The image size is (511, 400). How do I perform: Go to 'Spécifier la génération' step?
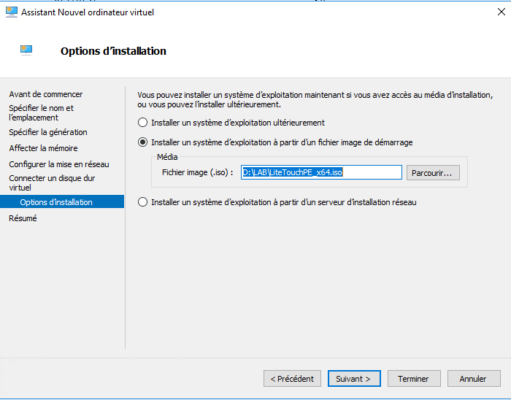[x=48, y=132]
